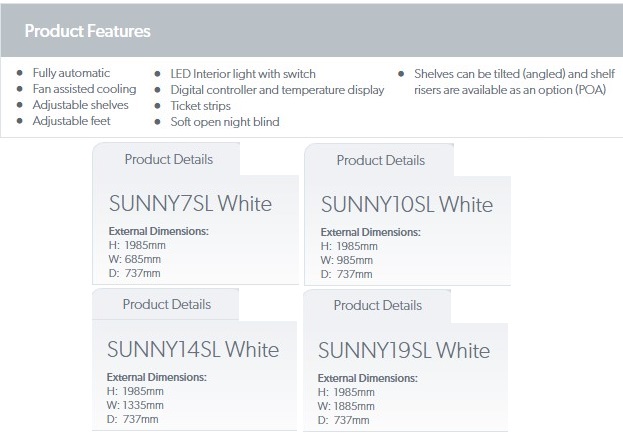The width and height of the screenshot is (623, 439).
Task: Click the SUNNY10SL White product title
Action: coord(407,205)
